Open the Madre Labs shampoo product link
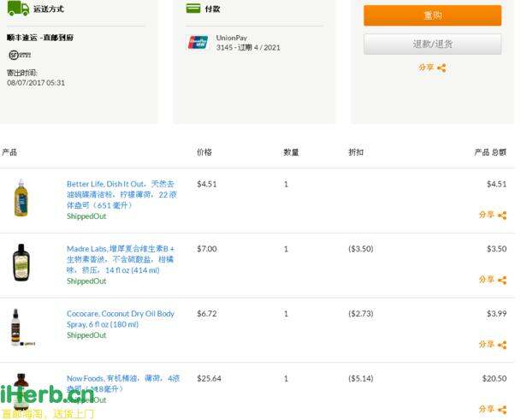 (121, 259)
